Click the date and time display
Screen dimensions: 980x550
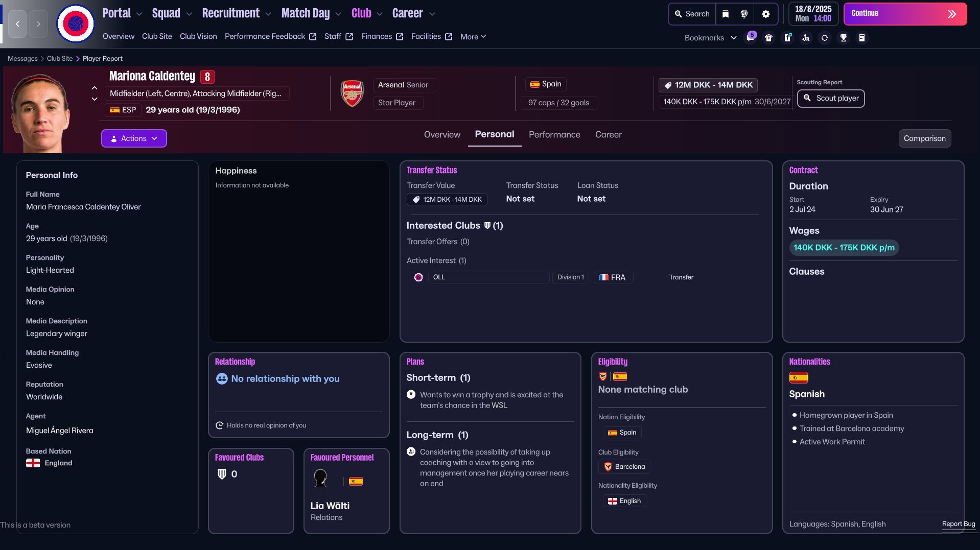pos(813,14)
